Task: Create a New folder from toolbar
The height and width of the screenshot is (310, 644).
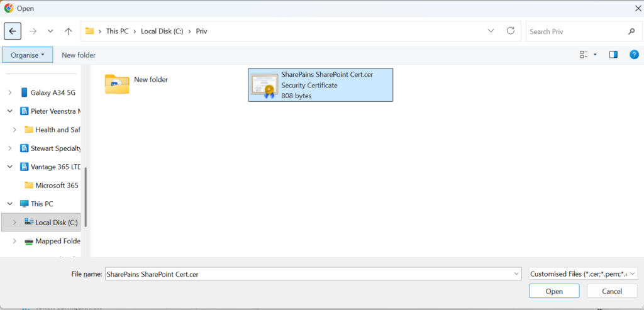Action: tap(79, 55)
